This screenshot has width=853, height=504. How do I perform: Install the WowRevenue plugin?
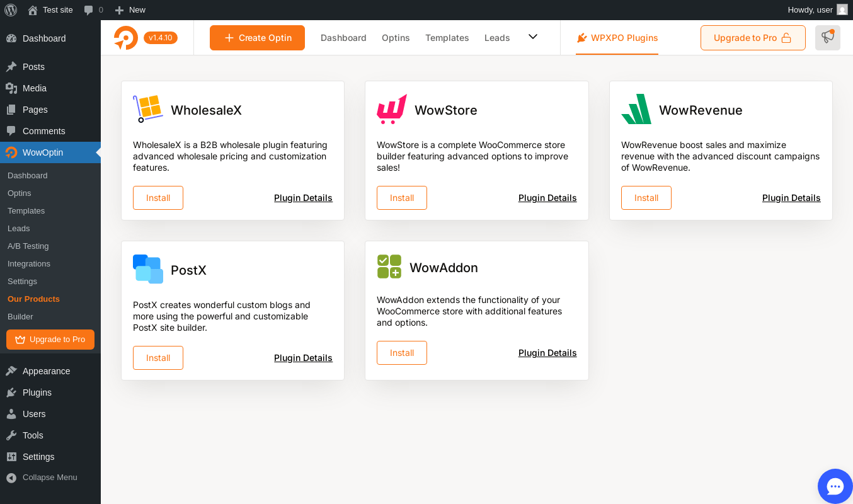(x=646, y=198)
